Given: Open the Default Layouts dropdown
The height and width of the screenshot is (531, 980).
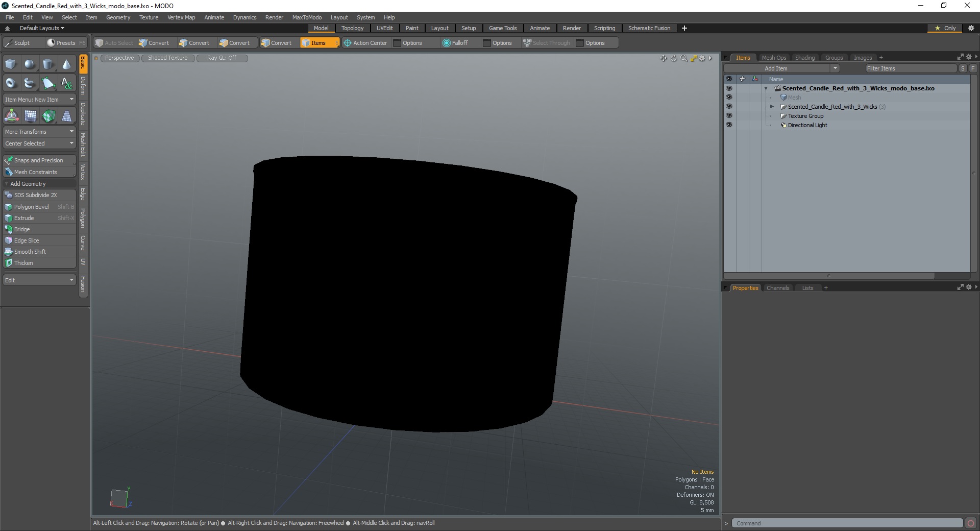Looking at the screenshot, I should (x=42, y=28).
